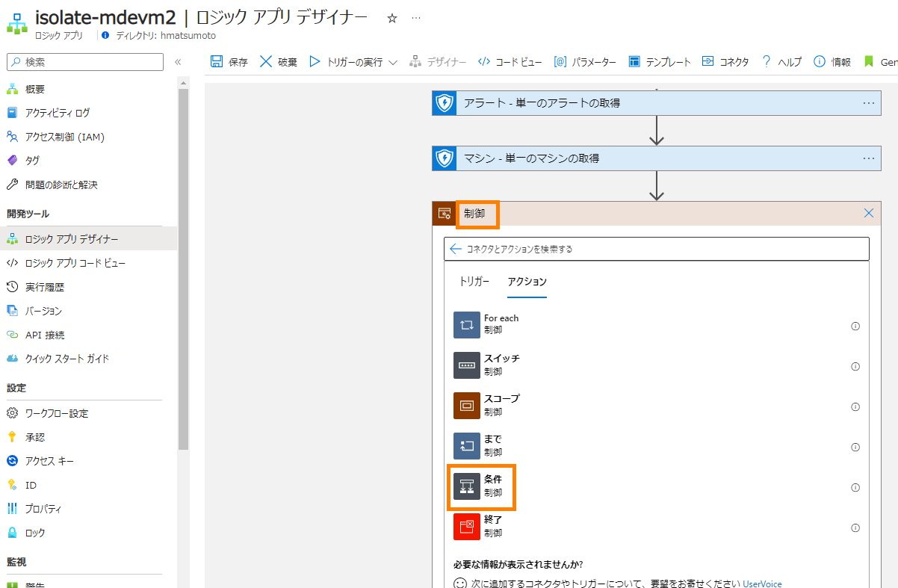Select ロジック アプリ デザイナー in sidebar
The image size is (898, 588).
[88, 239]
